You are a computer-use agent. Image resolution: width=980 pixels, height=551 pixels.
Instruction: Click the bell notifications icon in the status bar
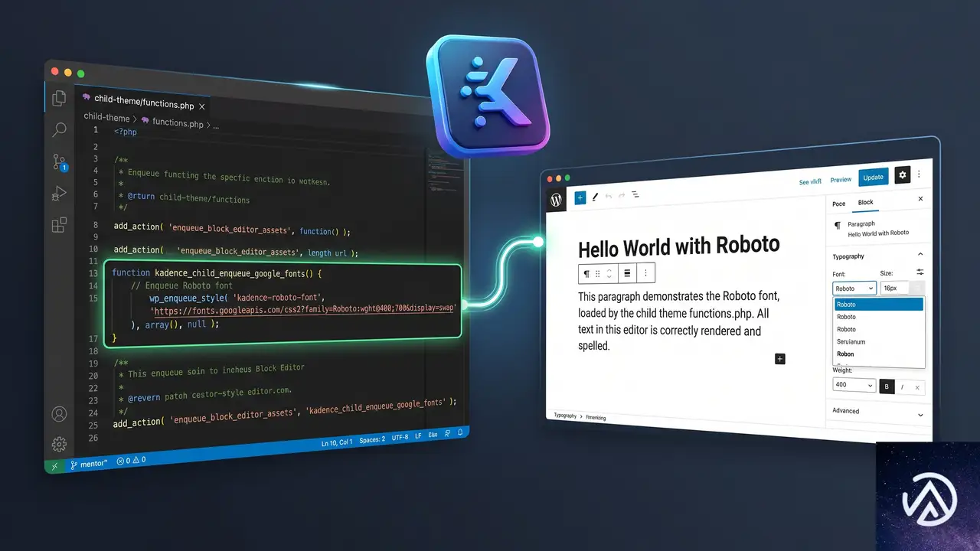[460, 432]
